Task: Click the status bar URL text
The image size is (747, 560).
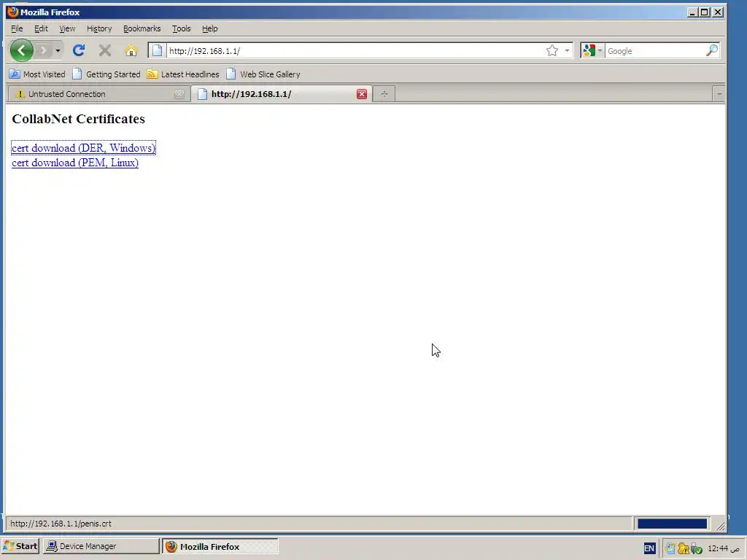Action: pyautogui.click(x=61, y=524)
